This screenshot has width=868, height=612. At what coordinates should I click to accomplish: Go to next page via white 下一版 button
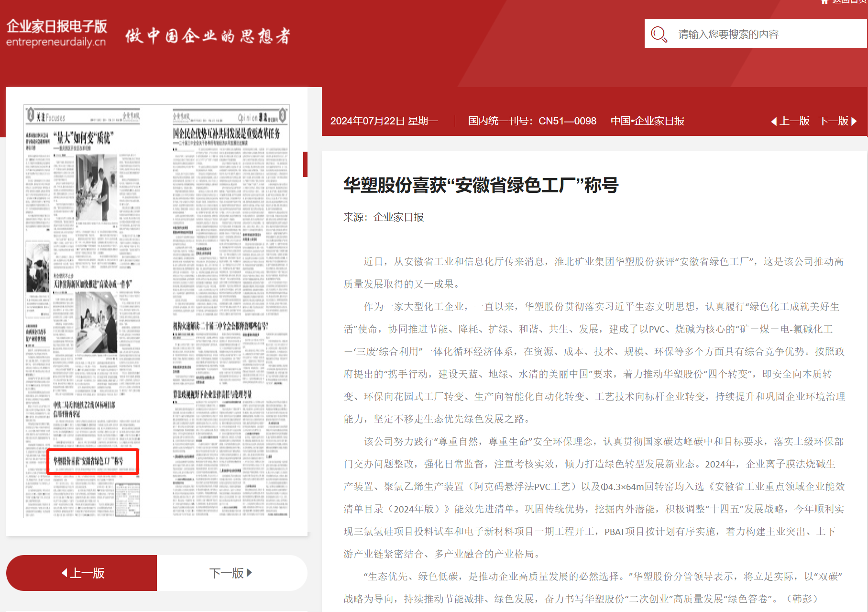pos(231,573)
